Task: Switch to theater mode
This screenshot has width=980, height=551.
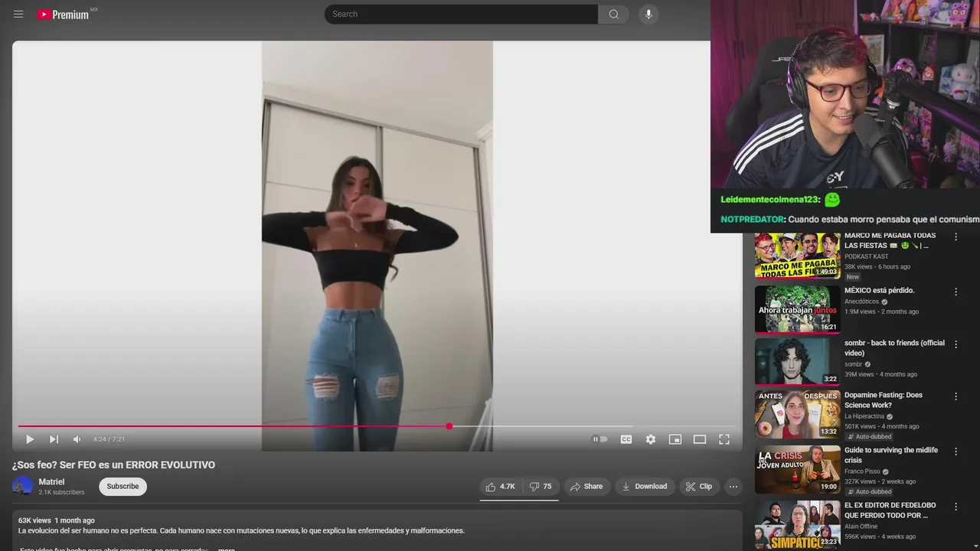Action: (x=700, y=439)
